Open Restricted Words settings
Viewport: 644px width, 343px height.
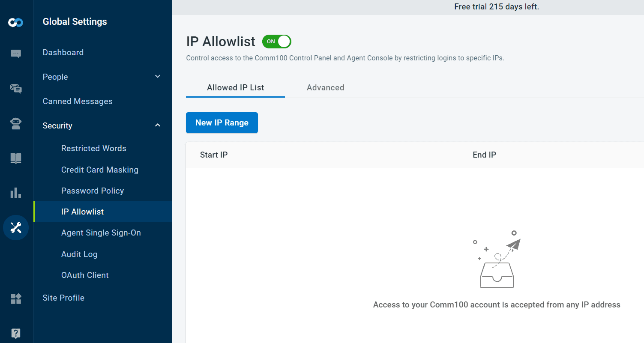94,148
